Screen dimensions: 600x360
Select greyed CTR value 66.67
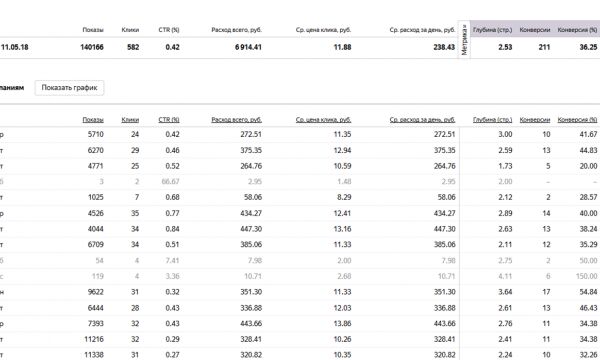pos(170,181)
